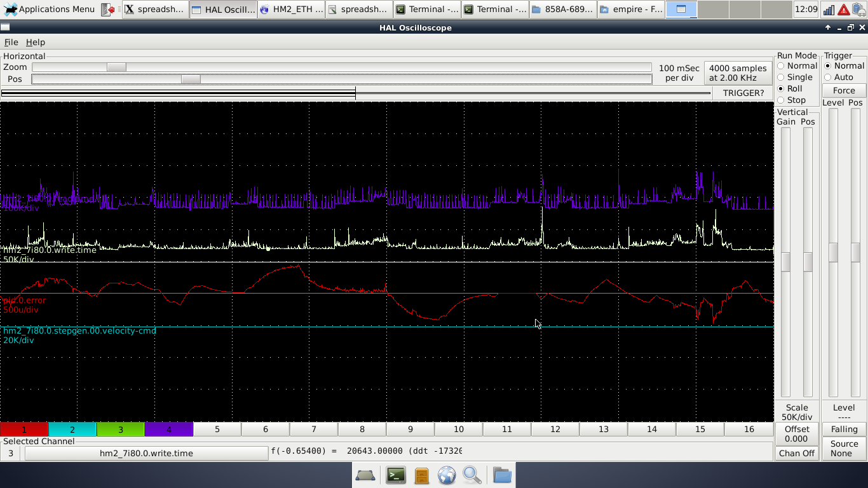
Task: Select green channel 3 button
Action: point(121,429)
